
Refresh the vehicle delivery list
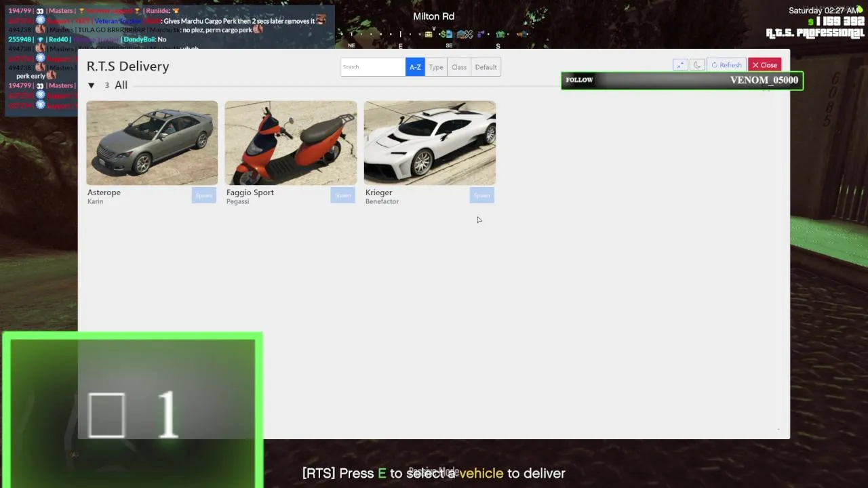click(x=726, y=65)
